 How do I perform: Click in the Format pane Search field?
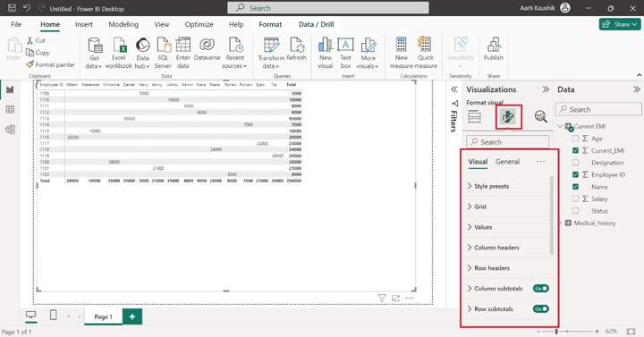coord(508,141)
